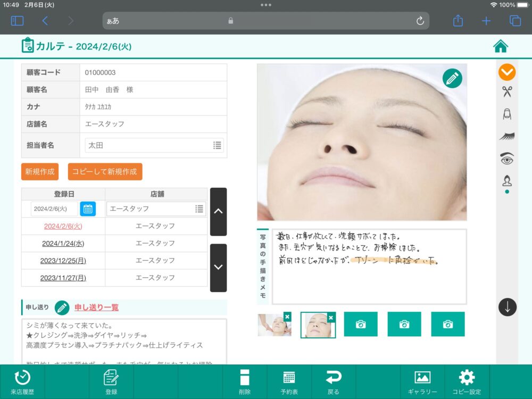The height and width of the screenshot is (399, 532).
Task: Open the 担当者名 staff dropdown list
Action: [217, 145]
